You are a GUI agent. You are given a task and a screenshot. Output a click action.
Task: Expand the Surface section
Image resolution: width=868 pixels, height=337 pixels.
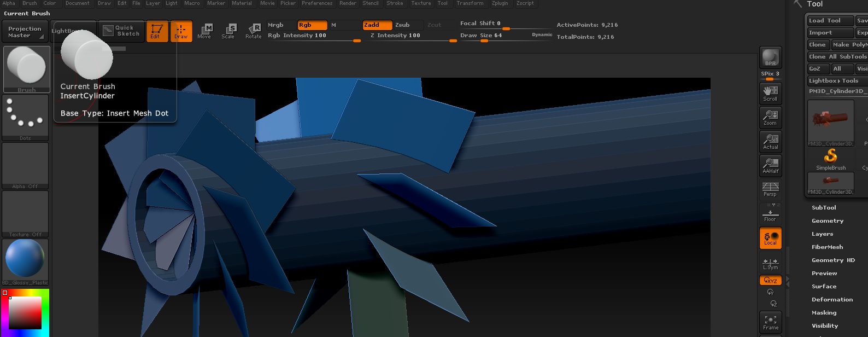point(824,287)
